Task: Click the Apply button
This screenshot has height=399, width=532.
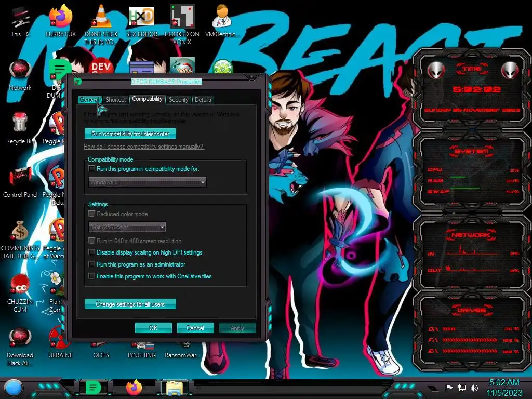Action: point(237,328)
